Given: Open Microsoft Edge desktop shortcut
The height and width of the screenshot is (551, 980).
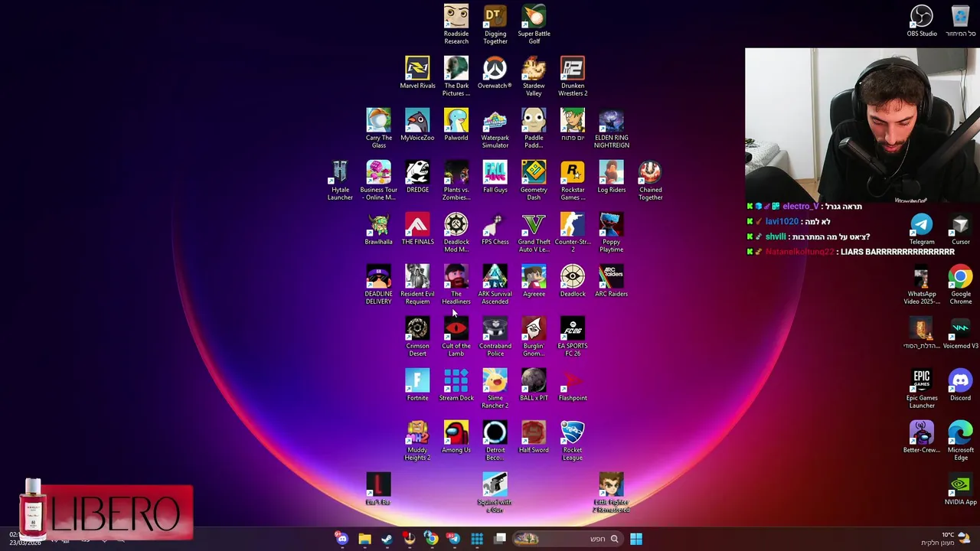Looking at the screenshot, I should (960, 441).
